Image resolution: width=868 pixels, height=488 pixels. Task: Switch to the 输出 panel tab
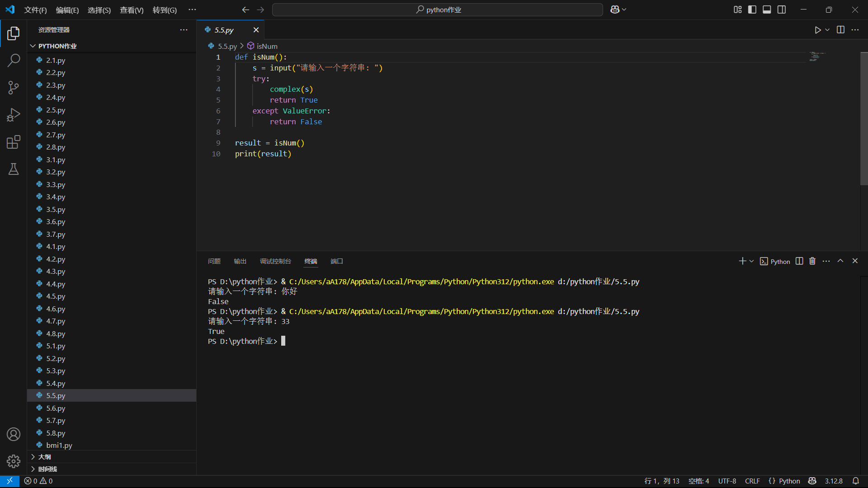pyautogui.click(x=240, y=261)
